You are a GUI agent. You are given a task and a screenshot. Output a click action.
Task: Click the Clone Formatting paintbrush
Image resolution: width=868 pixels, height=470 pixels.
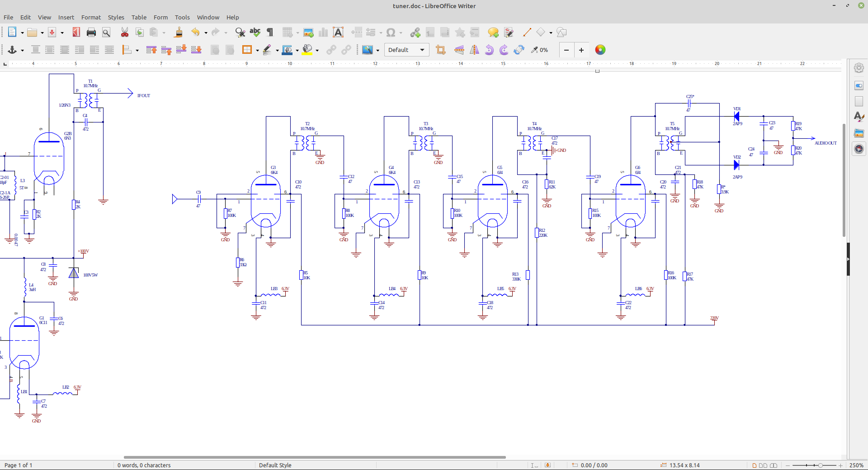179,32
